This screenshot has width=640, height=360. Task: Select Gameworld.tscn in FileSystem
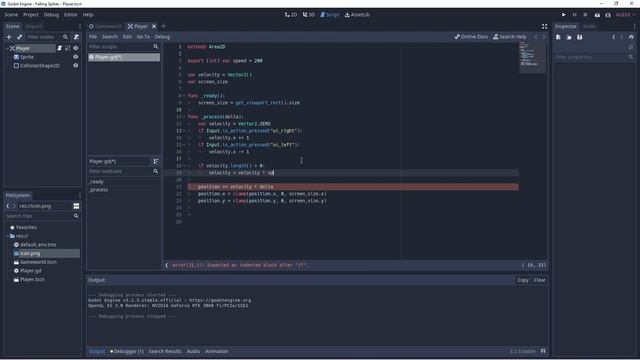[38, 262]
